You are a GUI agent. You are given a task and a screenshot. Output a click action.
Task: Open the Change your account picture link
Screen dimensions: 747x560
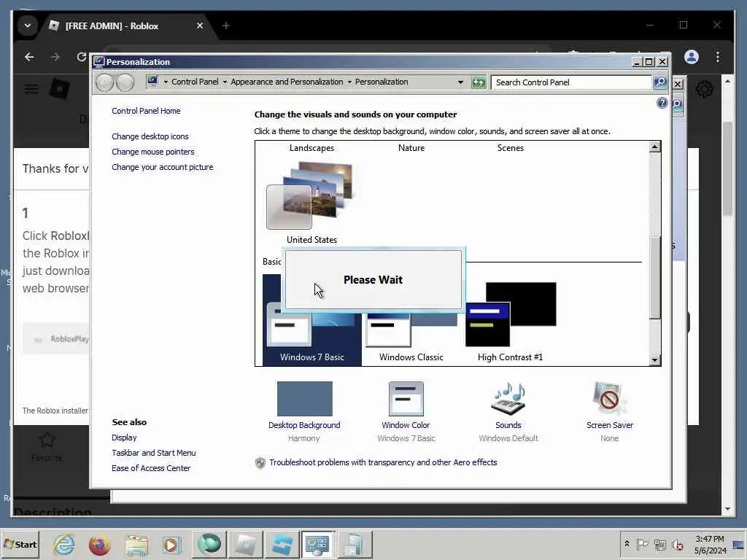pos(163,167)
